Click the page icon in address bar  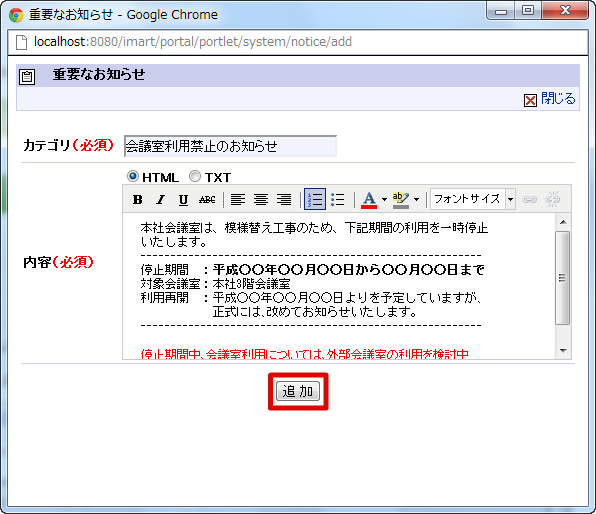(21, 42)
